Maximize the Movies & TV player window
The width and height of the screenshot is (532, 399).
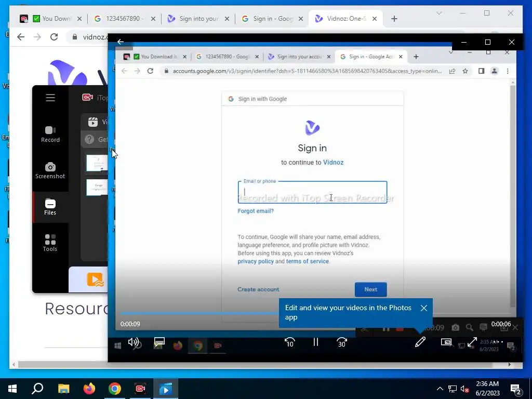(x=487, y=42)
